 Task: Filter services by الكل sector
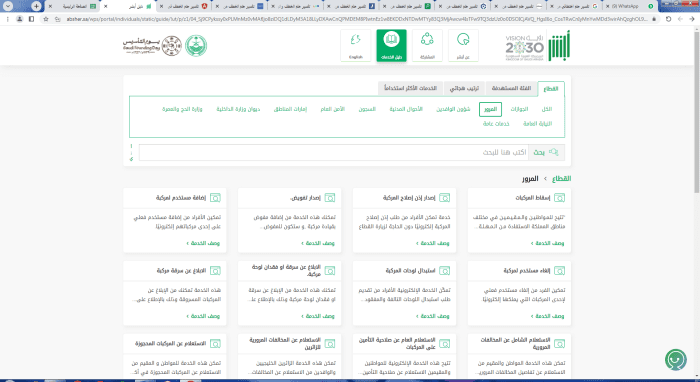[x=547, y=109]
